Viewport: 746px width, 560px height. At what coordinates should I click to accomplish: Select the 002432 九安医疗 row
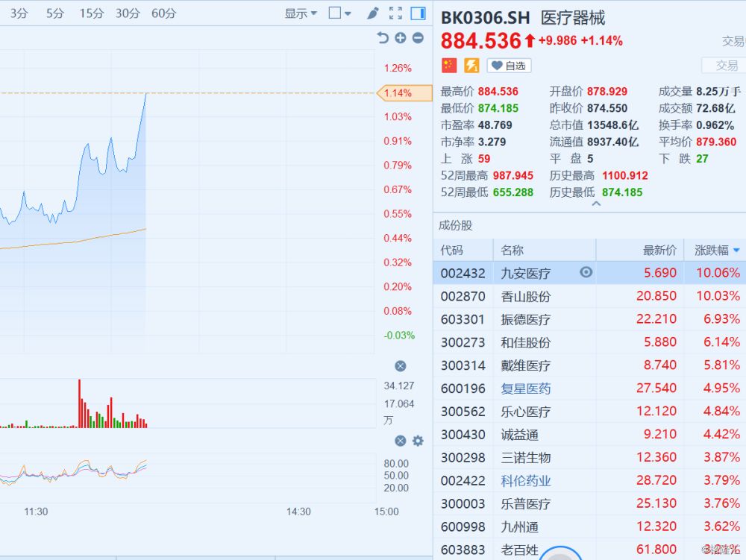coord(589,273)
